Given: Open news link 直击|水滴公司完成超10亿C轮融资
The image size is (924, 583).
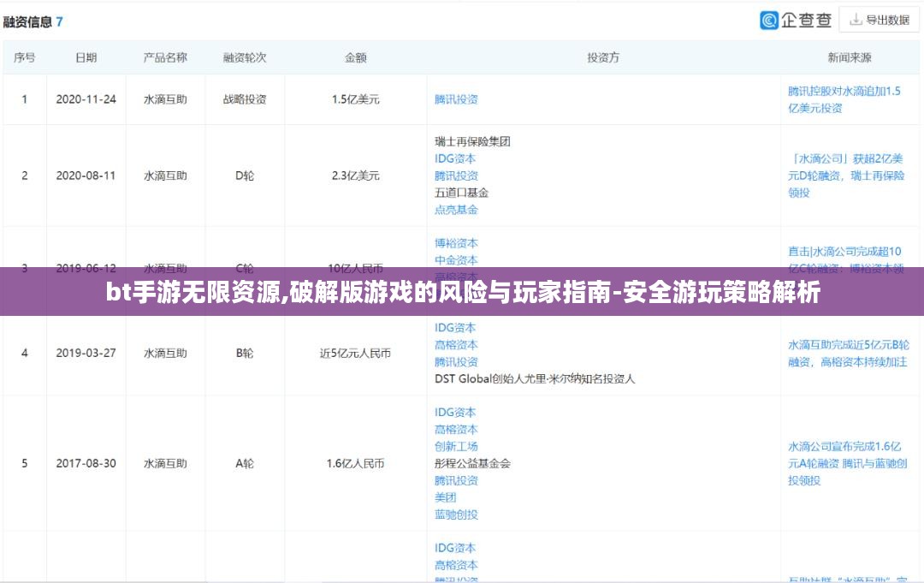Looking at the screenshot, I should click(845, 259).
